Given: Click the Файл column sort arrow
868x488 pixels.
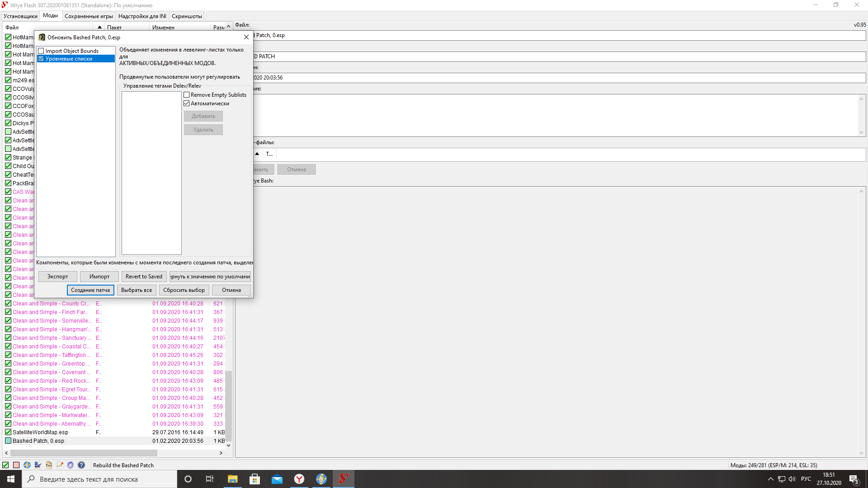Looking at the screenshot, I should click(99, 27).
